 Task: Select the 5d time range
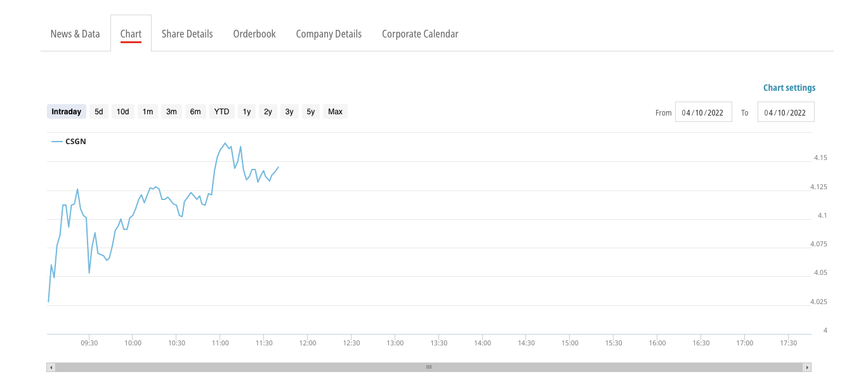99,112
